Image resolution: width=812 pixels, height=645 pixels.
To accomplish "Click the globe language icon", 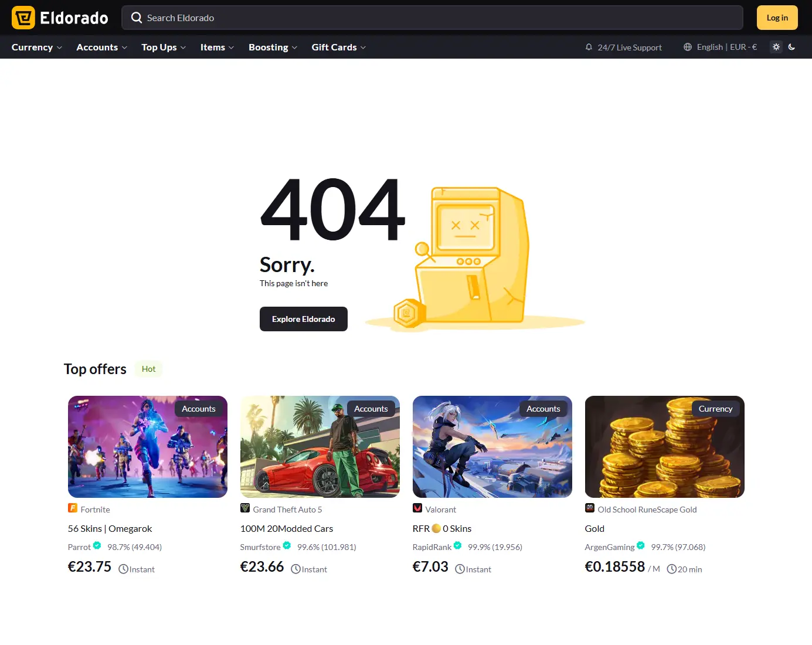I will (688, 47).
